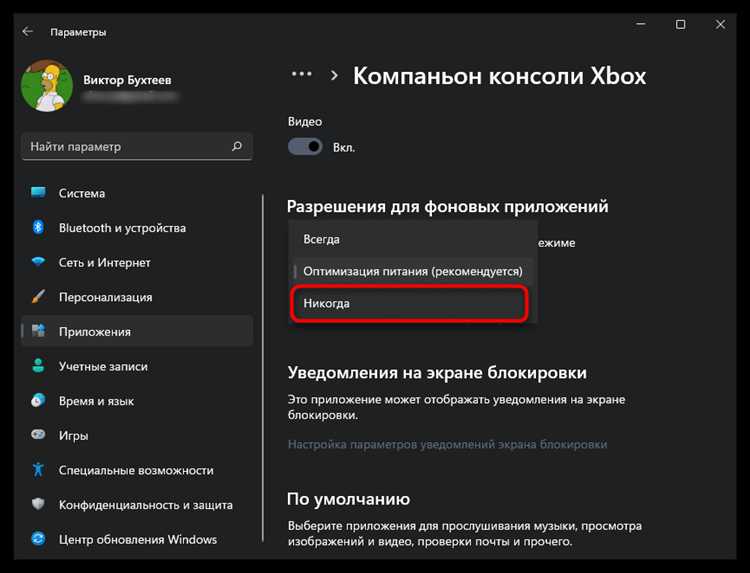
Task: Open Учетные записи settings
Action: tap(137, 366)
